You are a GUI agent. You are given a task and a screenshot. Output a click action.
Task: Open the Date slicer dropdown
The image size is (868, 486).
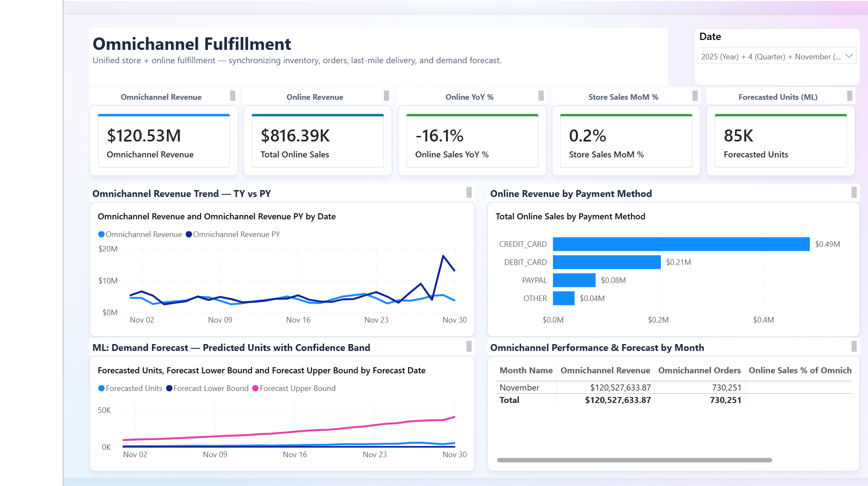tap(776, 56)
